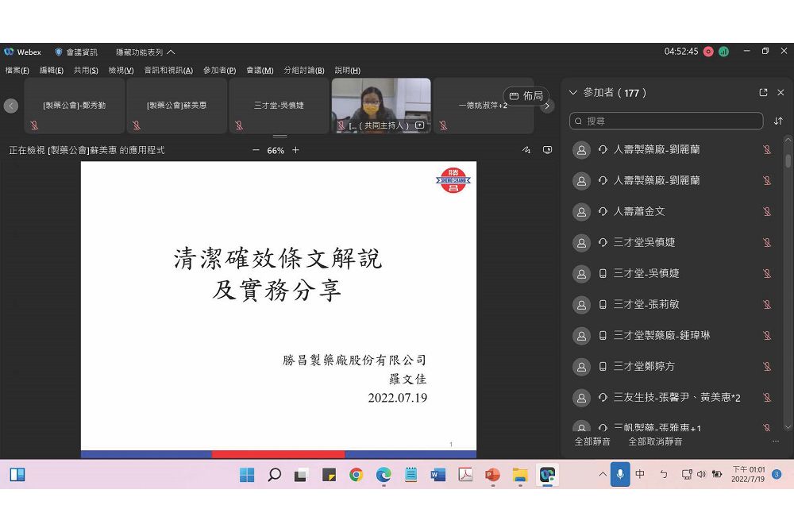
Task: Select [製藥公會]-鄭秀勤 video tile
Action: pyautogui.click(x=75, y=106)
